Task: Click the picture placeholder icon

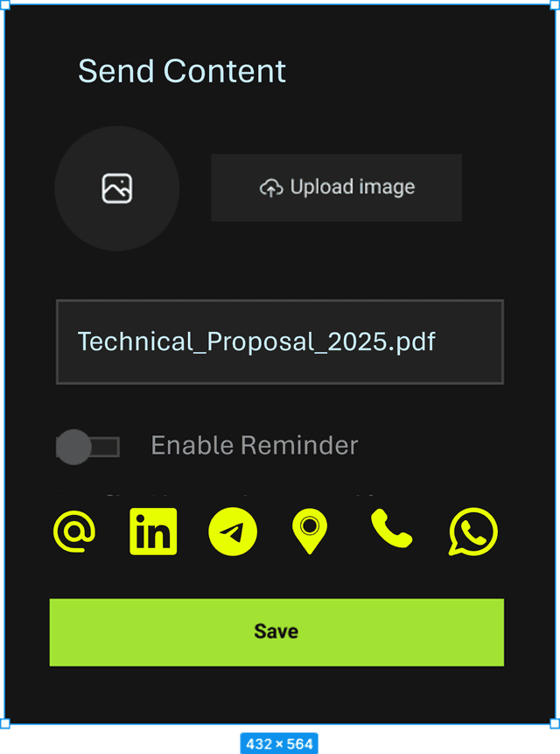Action: click(x=117, y=188)
